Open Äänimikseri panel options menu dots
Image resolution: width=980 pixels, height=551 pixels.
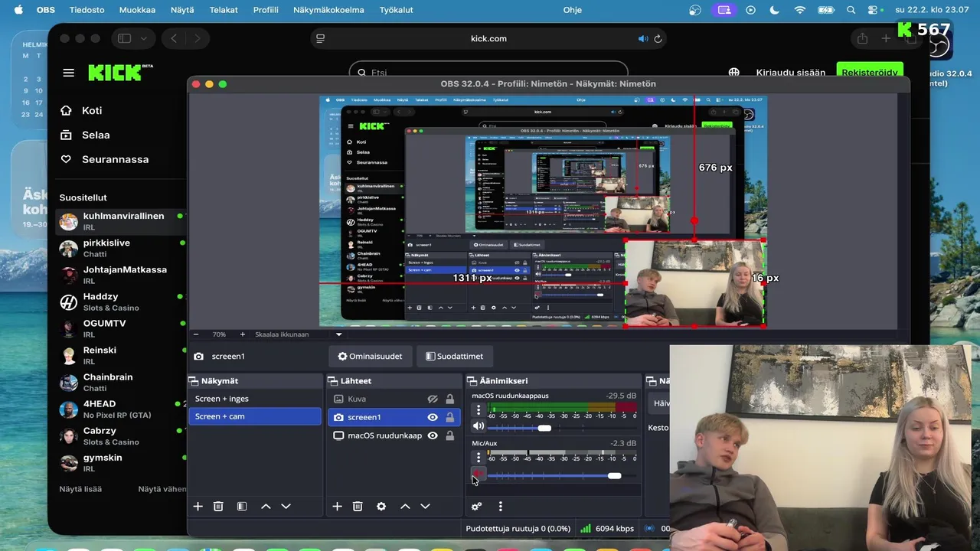click(x=500, y=507)
